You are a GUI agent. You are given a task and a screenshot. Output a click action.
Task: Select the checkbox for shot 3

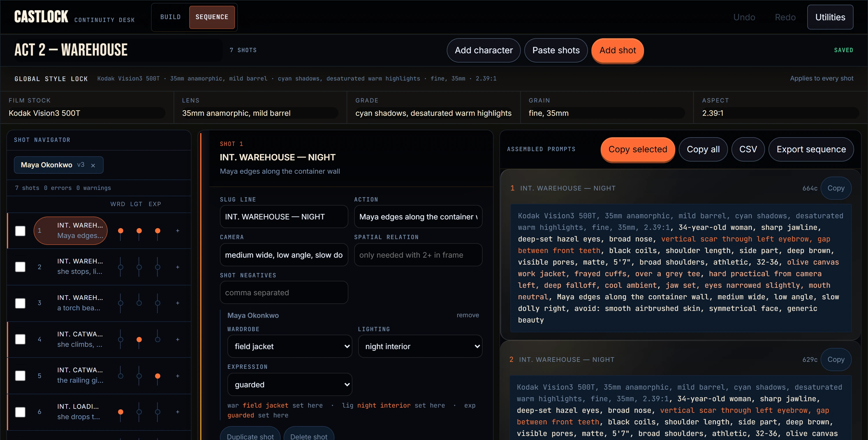pos(20,303)
